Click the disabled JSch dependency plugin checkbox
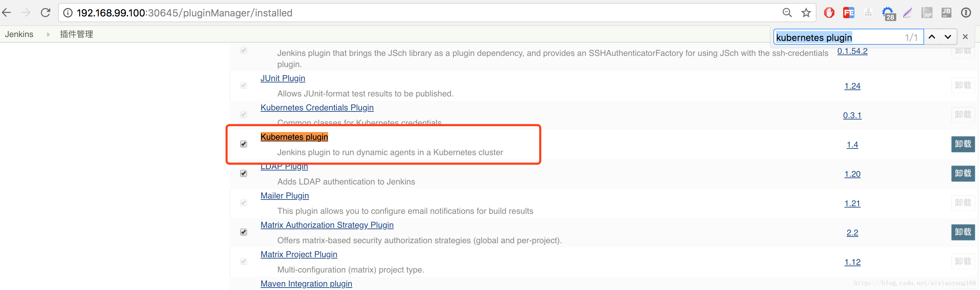This screenshot has height=290, width=980. (x=244, y=51)
